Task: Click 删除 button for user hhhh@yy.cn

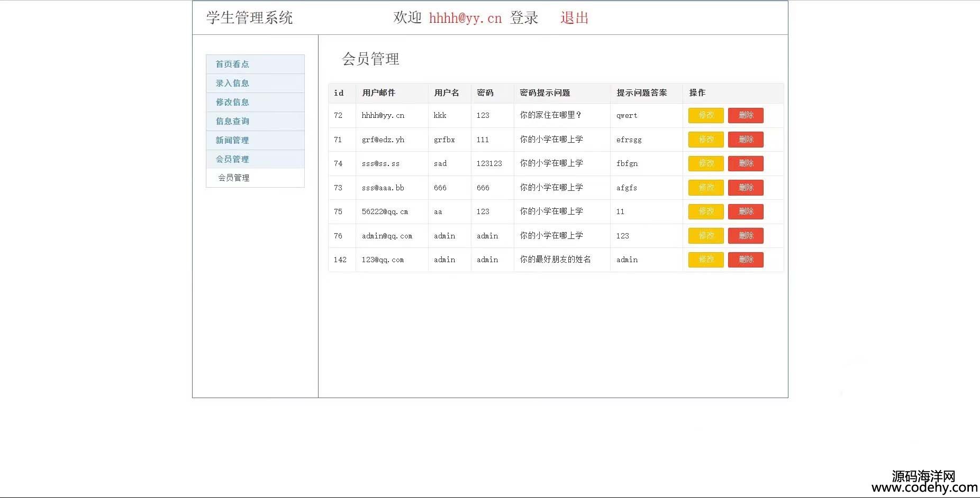Action: 745,115
